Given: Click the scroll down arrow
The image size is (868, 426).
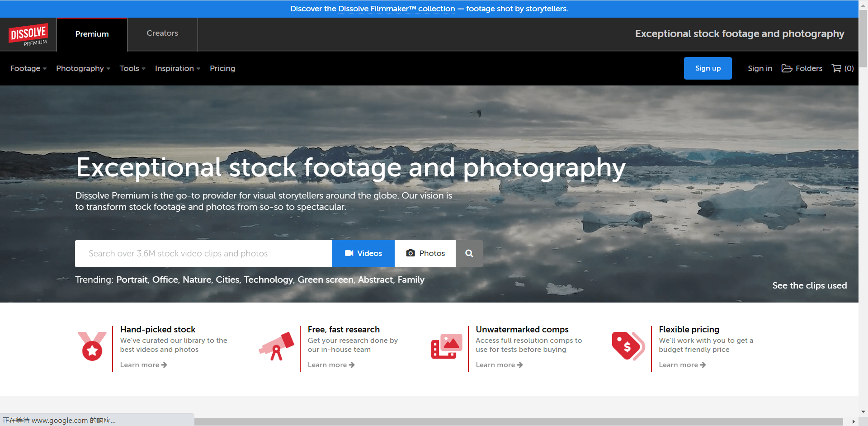Looking at the screenshot, I should [863, 412].
